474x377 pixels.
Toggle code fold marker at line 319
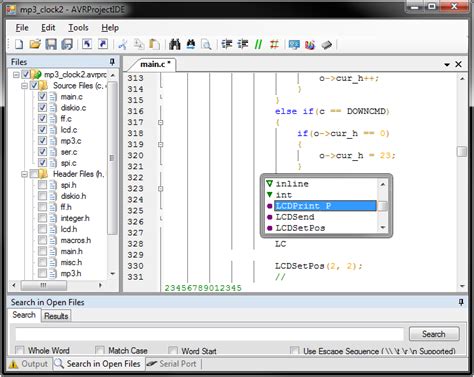pos(161,144)
